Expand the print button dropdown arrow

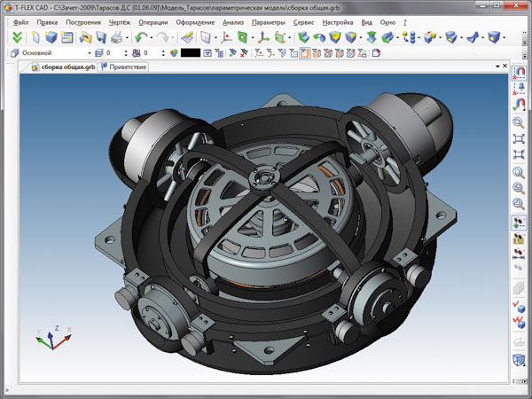127,37
